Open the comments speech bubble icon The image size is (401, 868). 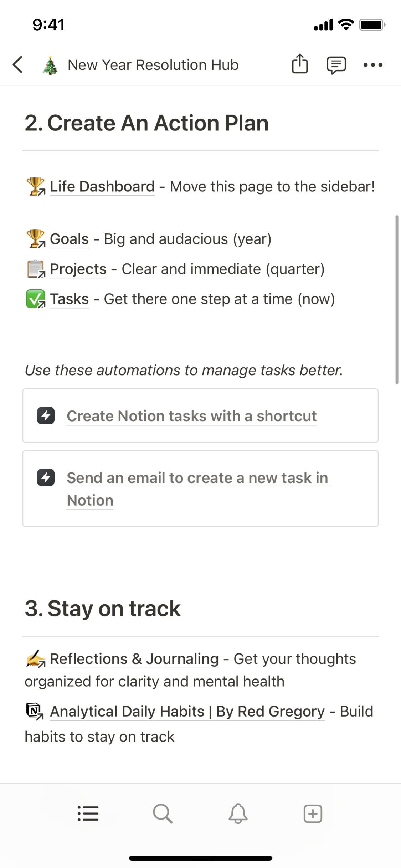(336, 65)
